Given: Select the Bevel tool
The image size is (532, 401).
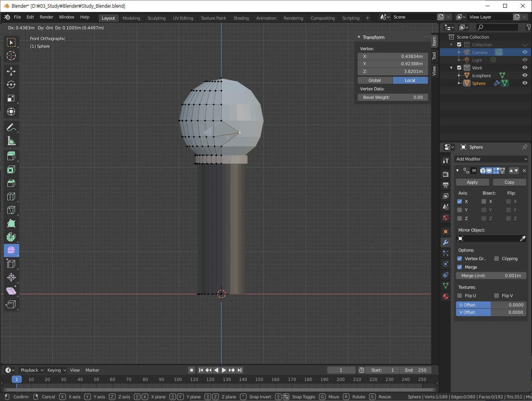Looking at the screenshot, I should [x=11, y=183].
